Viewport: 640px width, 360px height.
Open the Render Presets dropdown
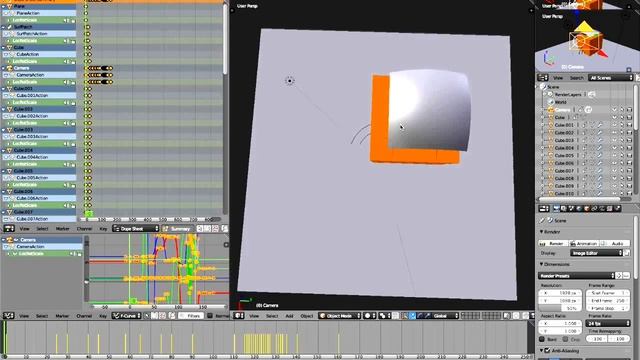pyautogui.click(x=576, y=276)
